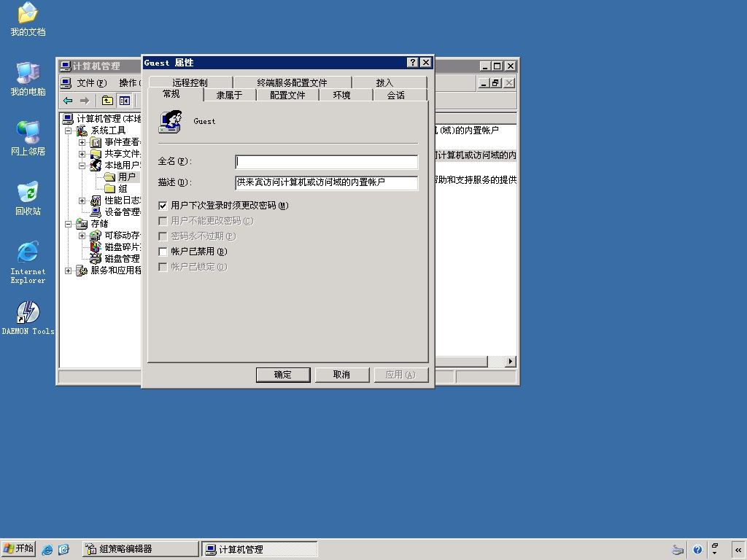
Task: Click the tray icon left of the help icon
Action: click(x=678, y=550)
